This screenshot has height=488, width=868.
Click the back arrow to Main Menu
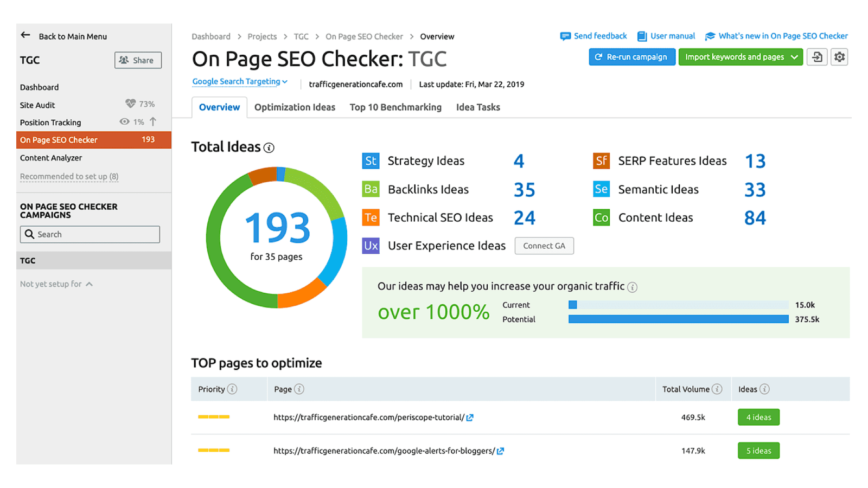click(x=25, y=35)
